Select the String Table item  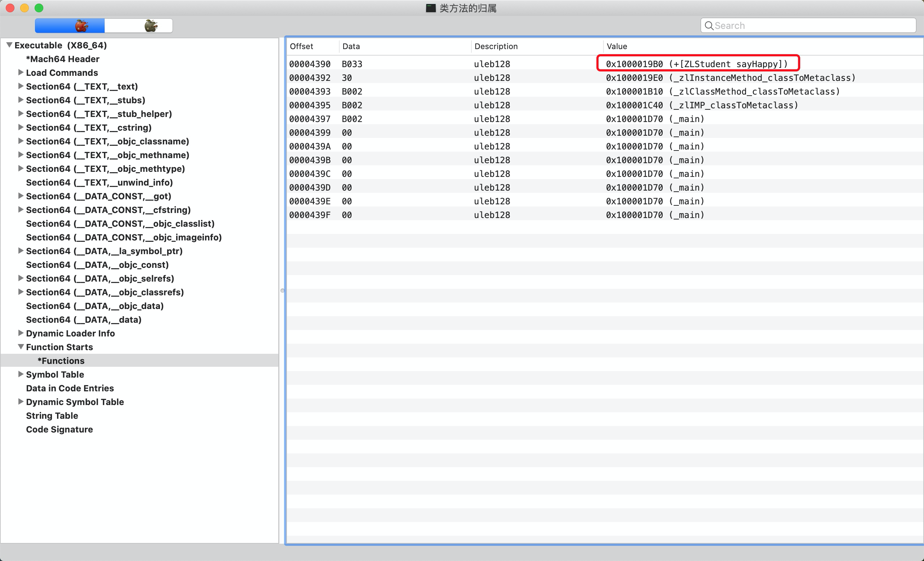point(52,416)
